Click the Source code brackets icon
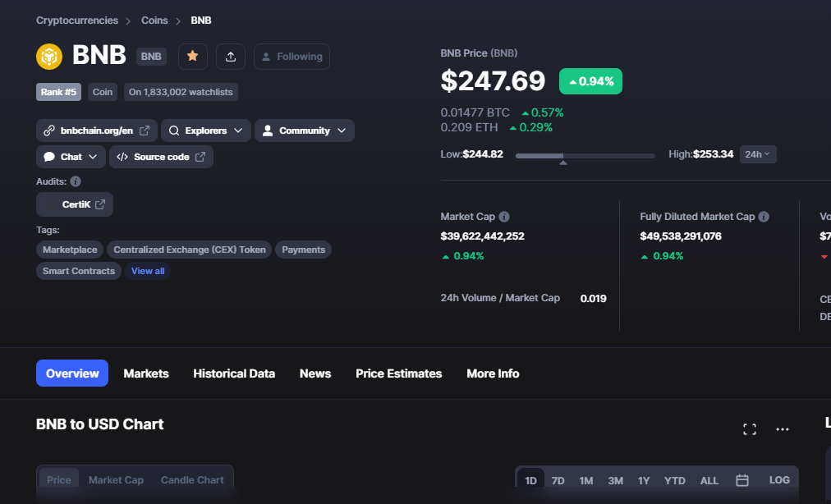 (x=122, y=157)
